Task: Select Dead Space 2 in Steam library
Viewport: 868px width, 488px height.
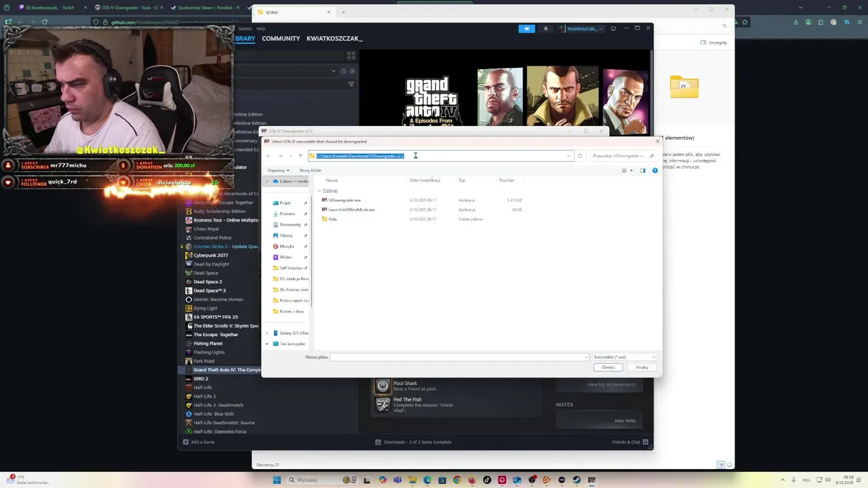Action: (x=208, y=282)
